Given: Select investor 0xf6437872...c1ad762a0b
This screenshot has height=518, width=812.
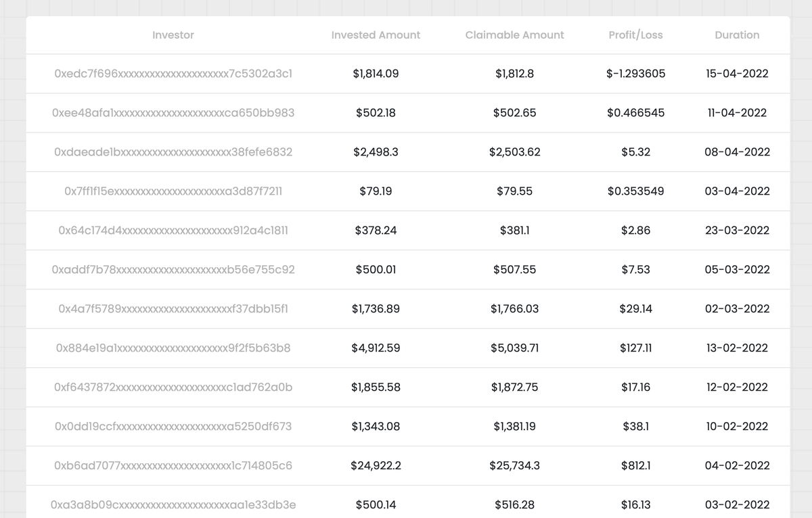Looking at the screenshot, I should [x=173, y=387].
